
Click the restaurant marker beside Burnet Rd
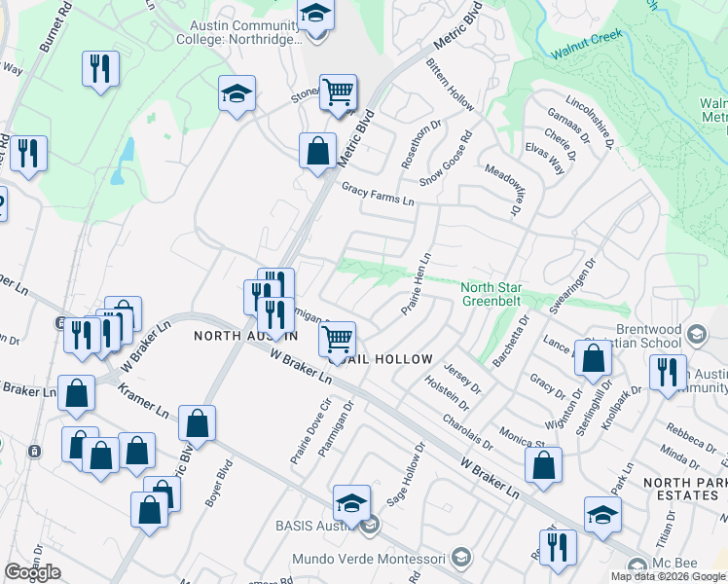tap(28, 157)
